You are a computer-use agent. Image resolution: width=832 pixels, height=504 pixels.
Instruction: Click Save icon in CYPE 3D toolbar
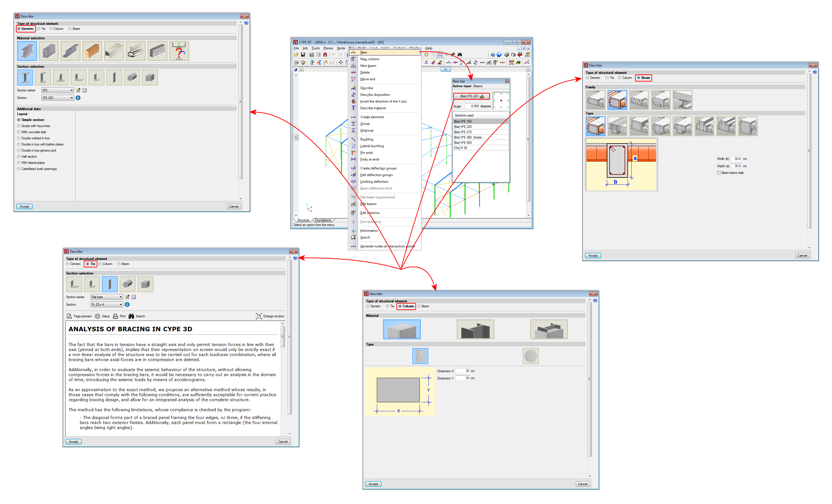coord(303,55)
